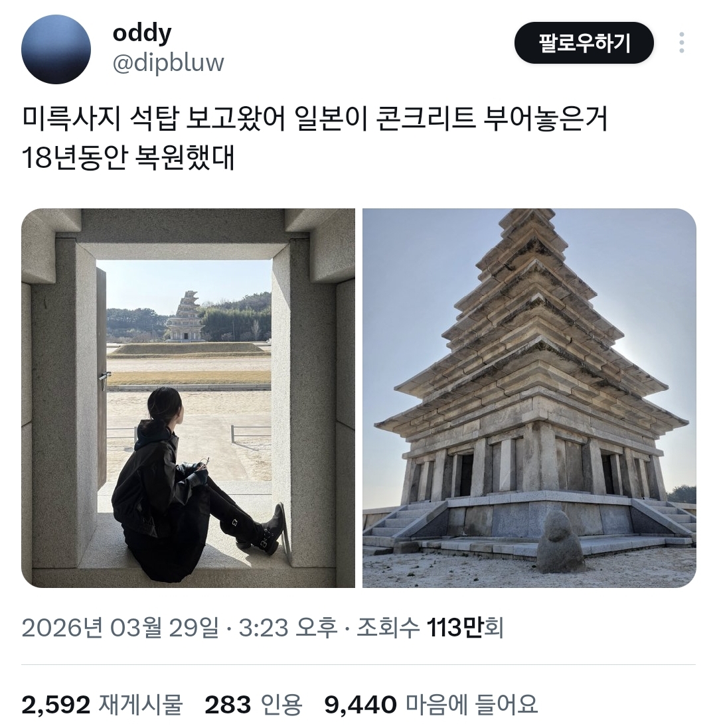View the 9,440 마음에 들어요 likes list
The height and width of the screenshot is (728, 717).
tap(431, 704)
